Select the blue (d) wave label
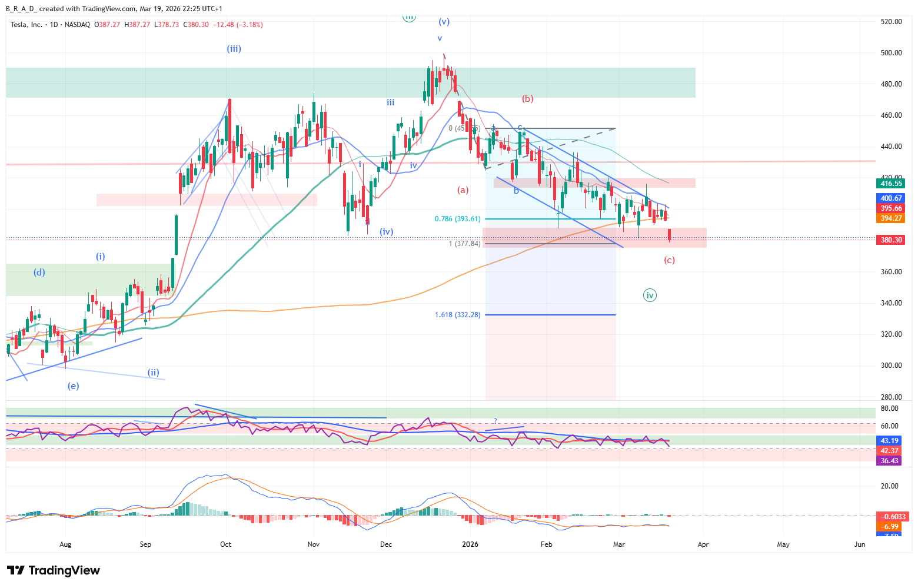Image resolution: width=918 pixels, height=588 pixels. [x=39, y=273]
